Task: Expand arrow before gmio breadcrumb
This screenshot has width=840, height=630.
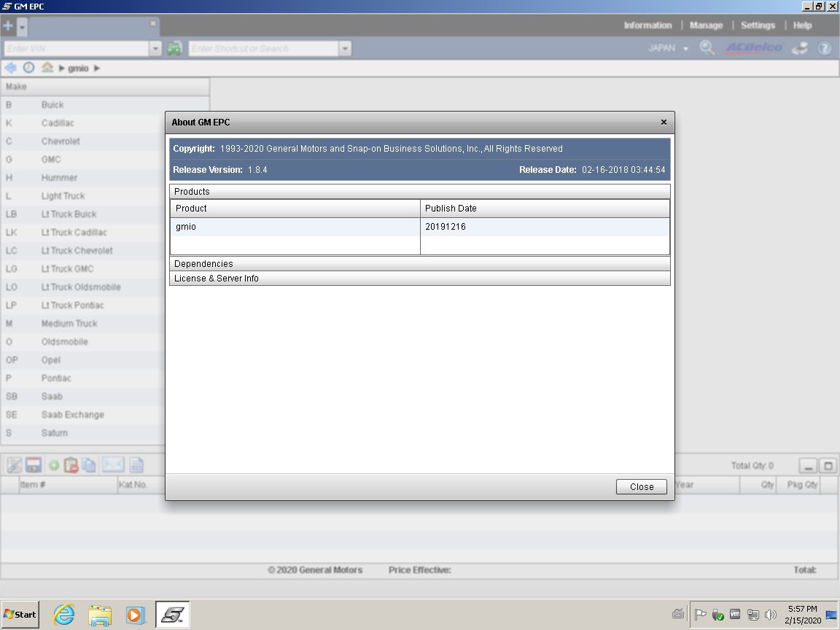Action: 61,68
